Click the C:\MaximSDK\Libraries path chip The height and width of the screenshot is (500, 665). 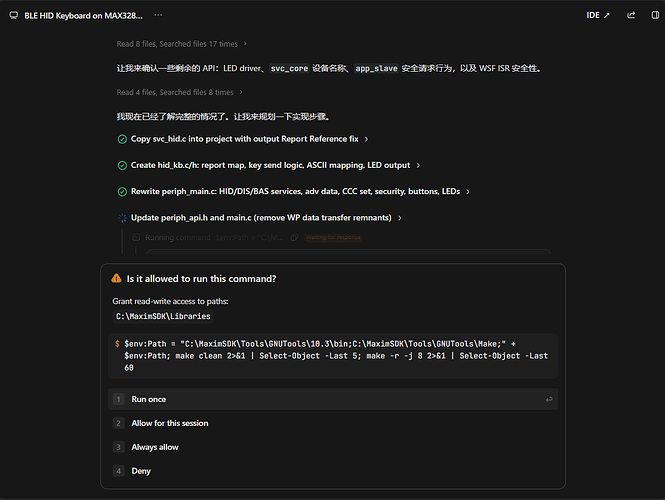click(163, 316)
